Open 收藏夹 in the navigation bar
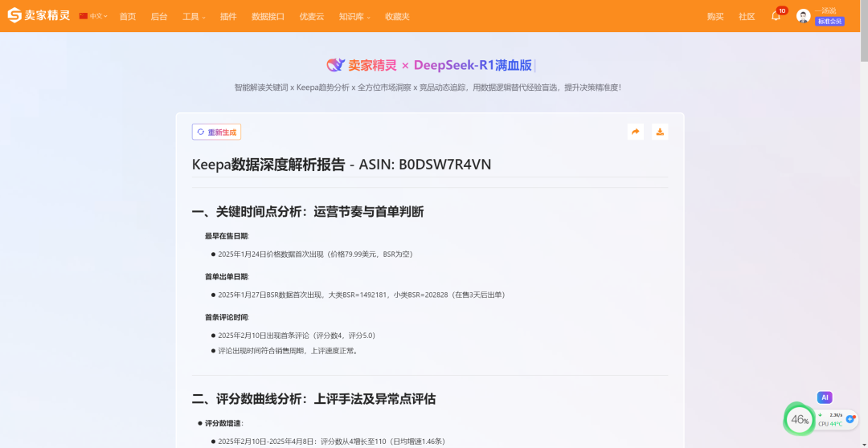The width and height of the screenshot is (868, 448). (x=398, y=17)
